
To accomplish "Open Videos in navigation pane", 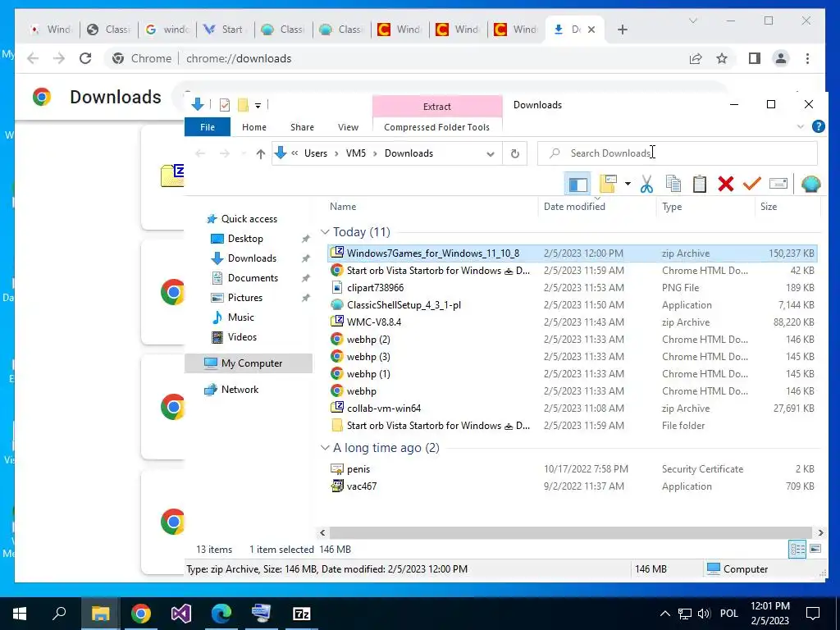I will click(x=242, y=337).
